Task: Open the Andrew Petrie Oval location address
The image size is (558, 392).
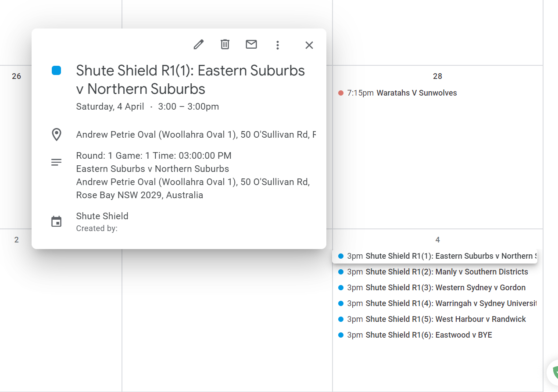Action: click(196, 135)
